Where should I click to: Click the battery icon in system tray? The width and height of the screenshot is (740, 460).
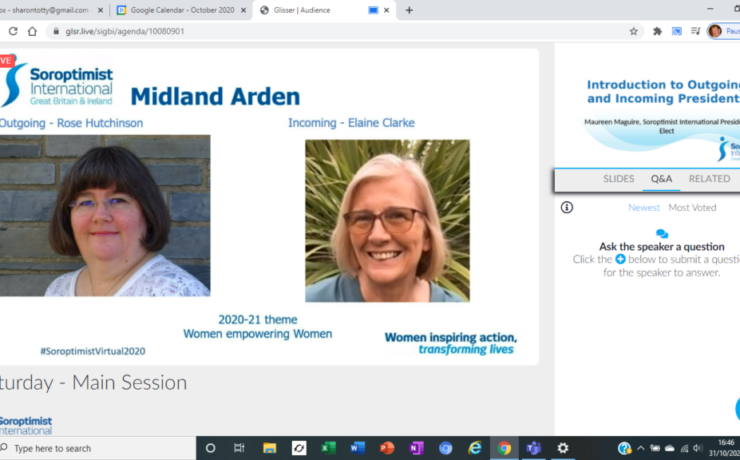tap(655, 448)
